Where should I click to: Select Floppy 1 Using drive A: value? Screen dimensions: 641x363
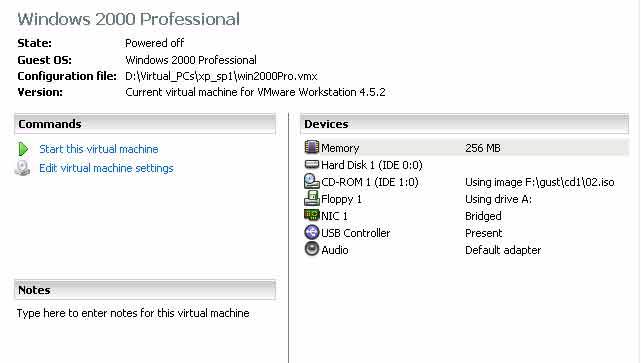point(498,199)
